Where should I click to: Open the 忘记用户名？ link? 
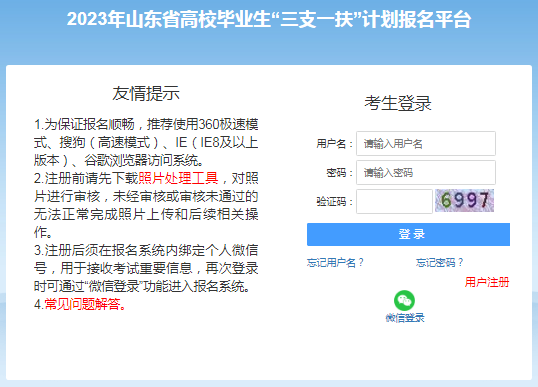[x=335, y=263]
